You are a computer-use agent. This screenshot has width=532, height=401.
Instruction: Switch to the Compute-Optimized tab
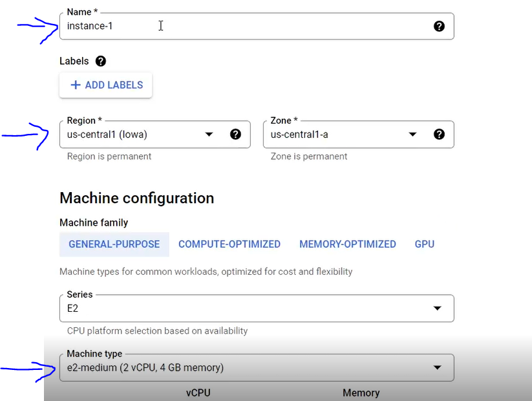click(x=229, y=244)
